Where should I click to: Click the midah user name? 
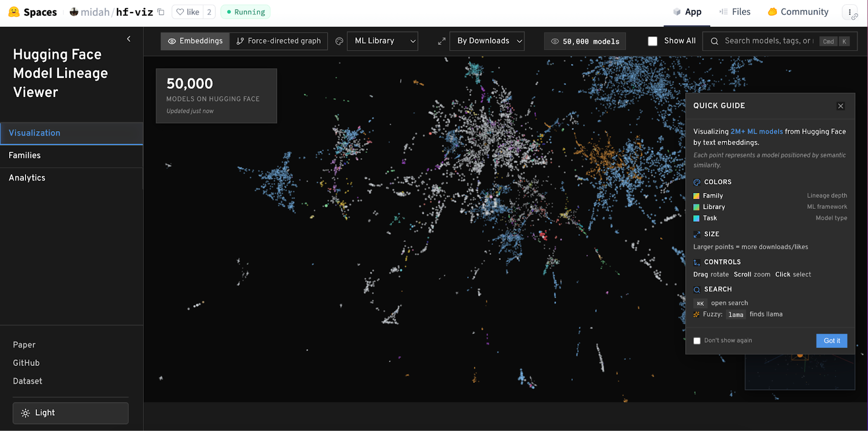(95, 12)
